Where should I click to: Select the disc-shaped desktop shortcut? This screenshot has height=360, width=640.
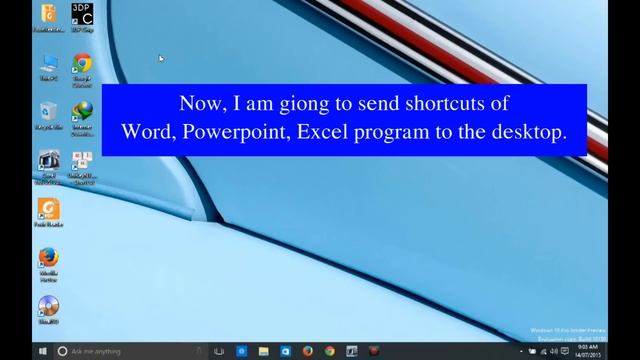point(49,309)
